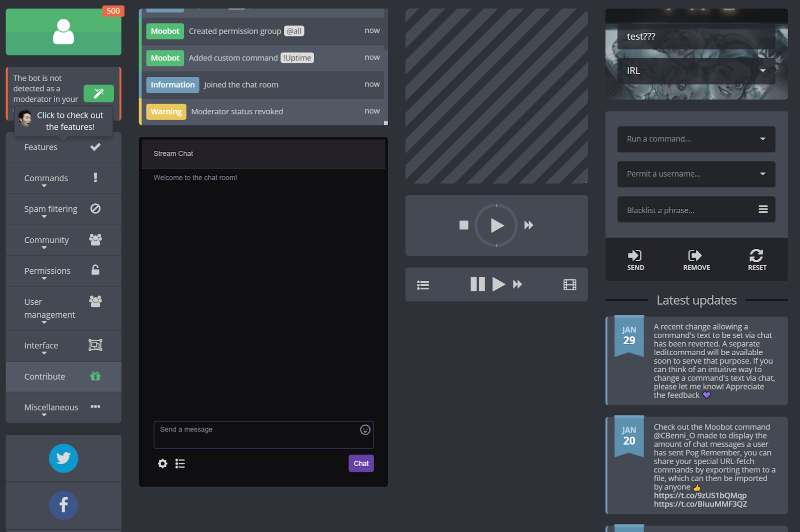Focus the Send a message box
The image size is (800, 532).
(263, 435)
